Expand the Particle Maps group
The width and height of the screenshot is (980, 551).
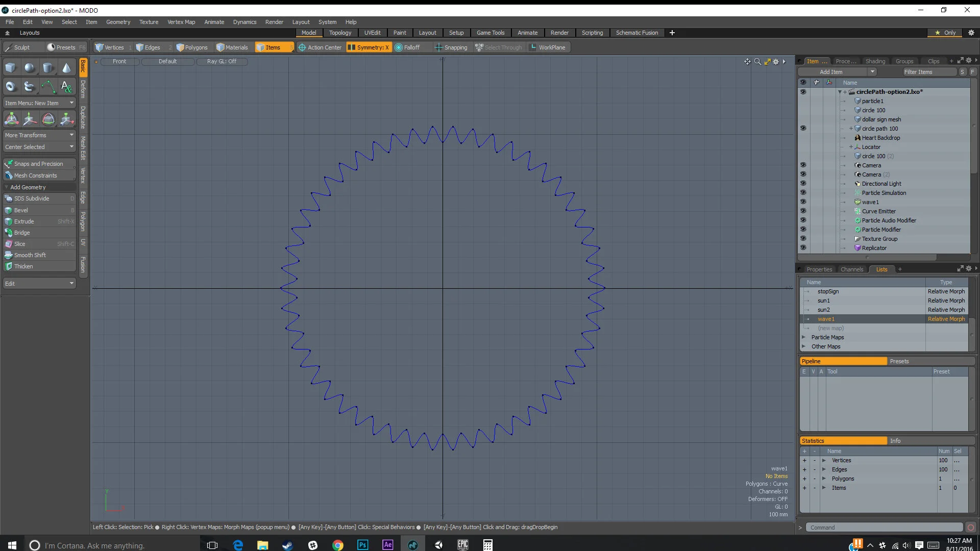(804, 337)
